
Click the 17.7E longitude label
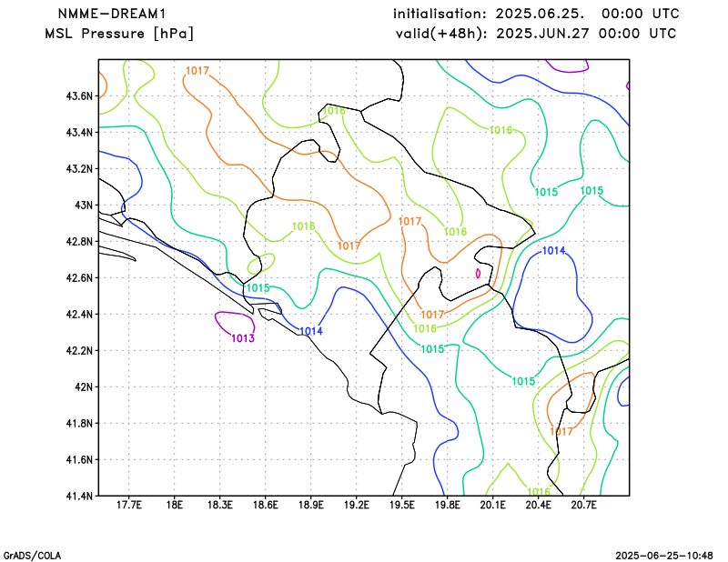pos(129,505)
